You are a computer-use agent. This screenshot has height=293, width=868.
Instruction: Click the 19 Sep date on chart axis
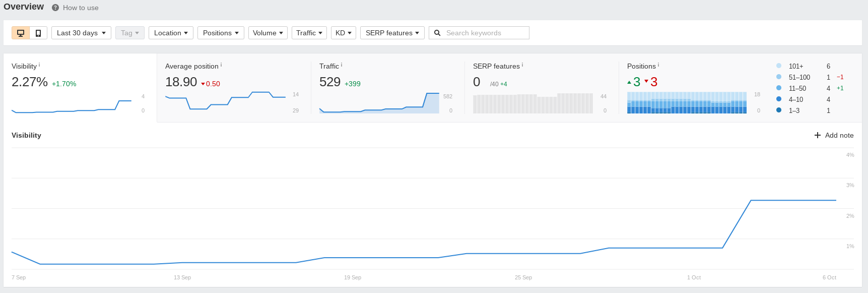[353, 277]
